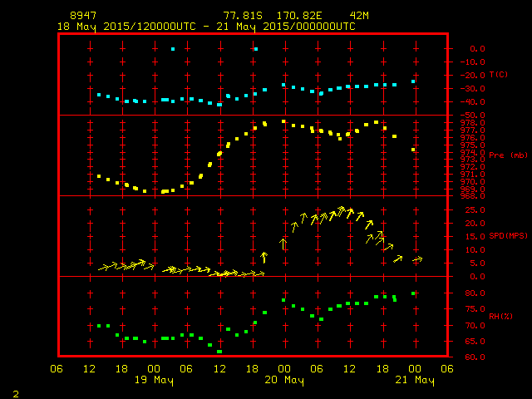Click the "-40.0" temperature scale value
The height and width of the screenshot is (399, 532).
coord(473,101)
